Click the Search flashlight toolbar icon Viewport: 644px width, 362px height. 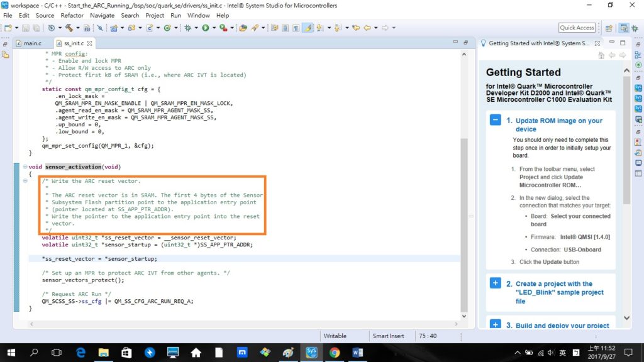(255, 28)
